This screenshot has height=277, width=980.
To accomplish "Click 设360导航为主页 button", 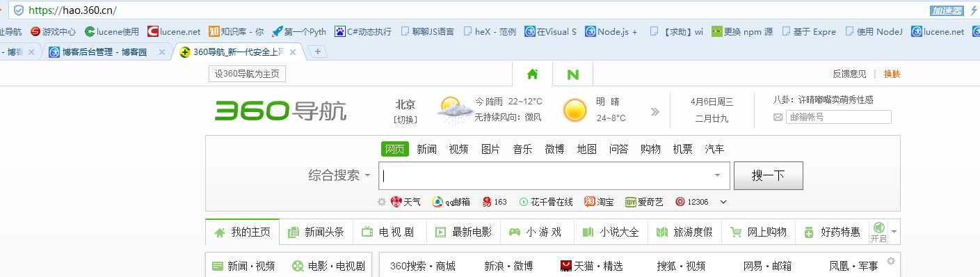I will point(247,74).
